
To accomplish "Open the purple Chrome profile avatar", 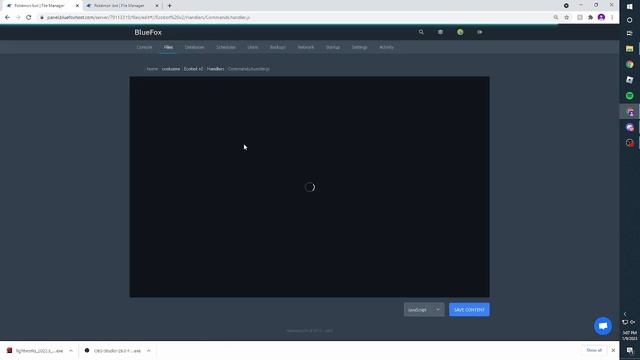I will coord(601,18).
